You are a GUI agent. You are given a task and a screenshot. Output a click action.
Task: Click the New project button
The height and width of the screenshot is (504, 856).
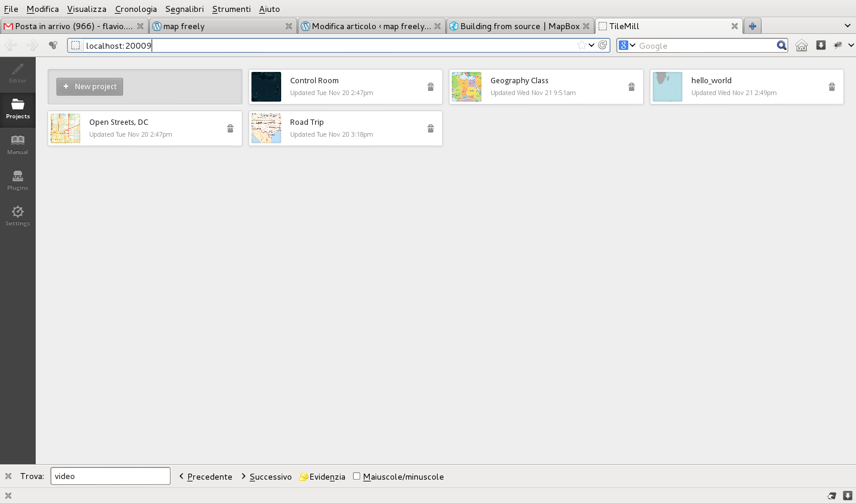[90, 87]
